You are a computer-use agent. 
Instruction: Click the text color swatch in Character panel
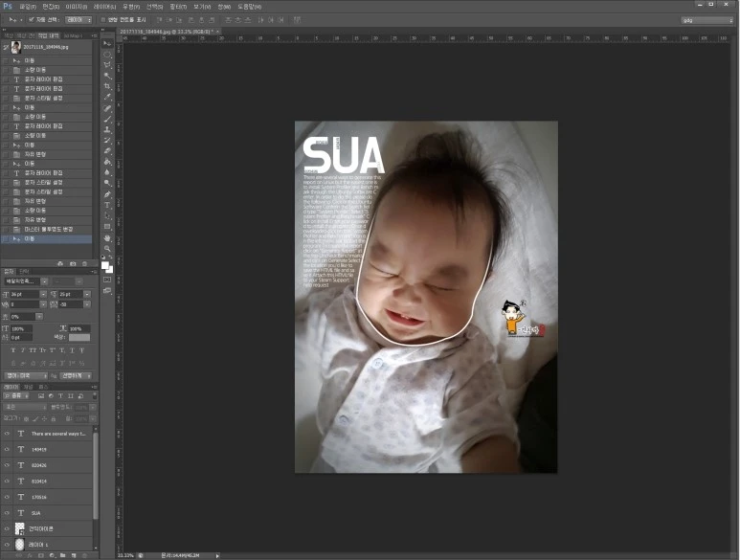click(79, 337)
